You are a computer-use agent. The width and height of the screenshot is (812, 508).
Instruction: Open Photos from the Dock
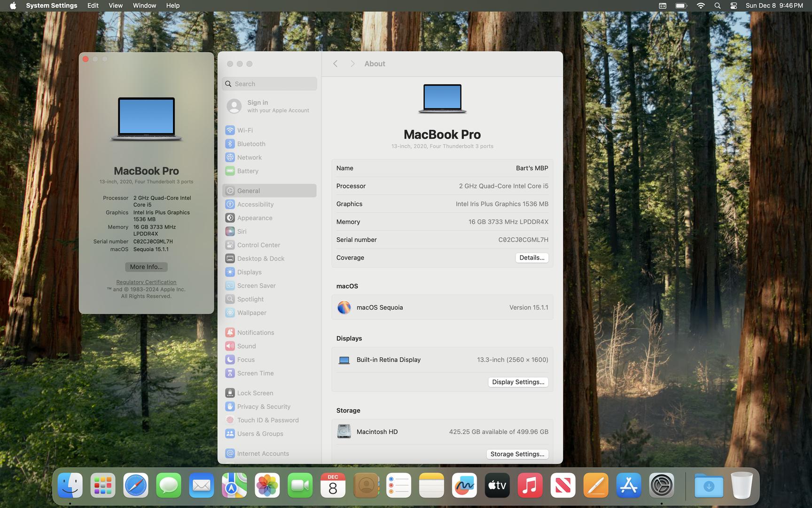267,485
